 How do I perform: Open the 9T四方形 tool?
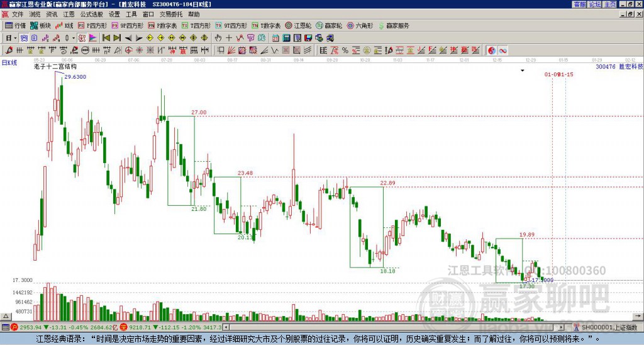pyautogui.click(x=231, y=25)
